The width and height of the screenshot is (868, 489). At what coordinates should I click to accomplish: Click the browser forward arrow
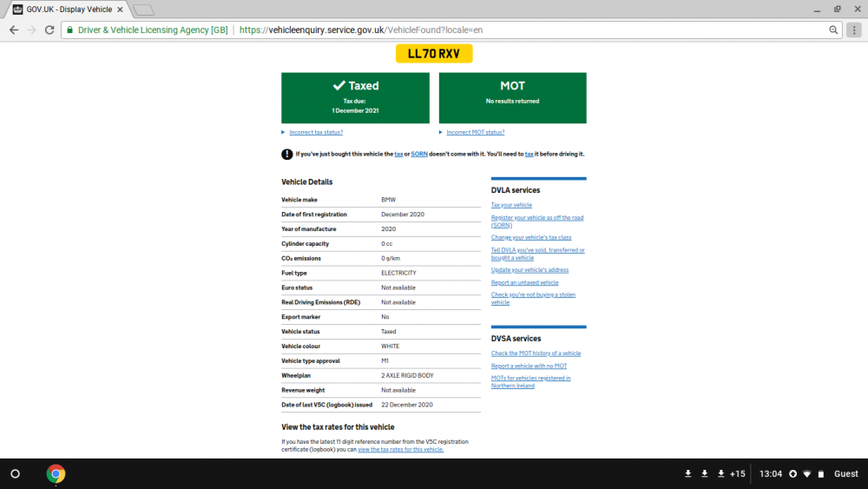tap(31, 30)
